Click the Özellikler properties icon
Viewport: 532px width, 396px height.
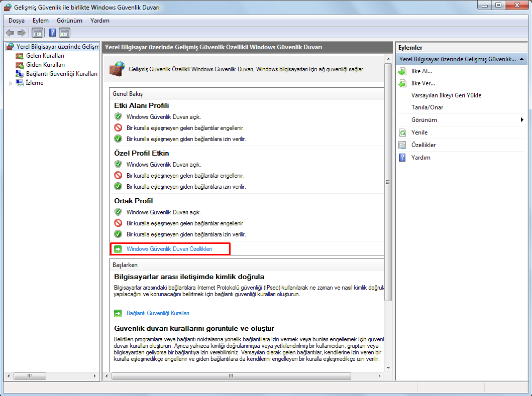(402, 145)
